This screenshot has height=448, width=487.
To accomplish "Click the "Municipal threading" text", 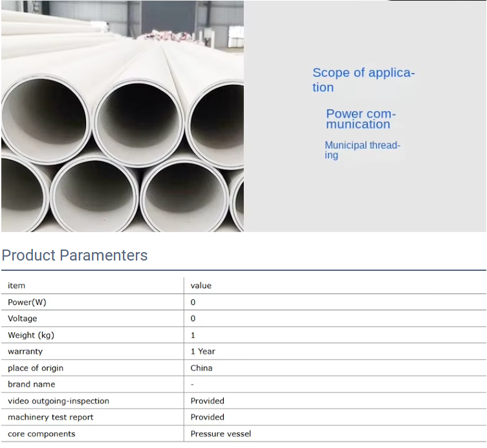I will 362,150.
